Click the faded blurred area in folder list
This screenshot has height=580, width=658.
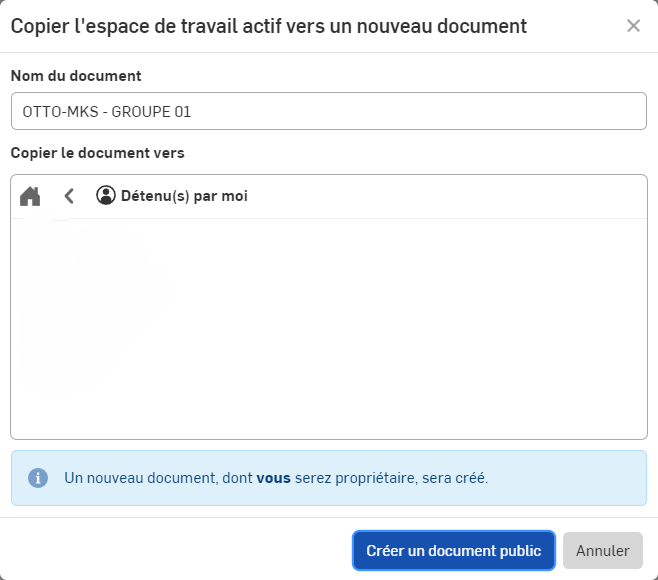point(90,290)
